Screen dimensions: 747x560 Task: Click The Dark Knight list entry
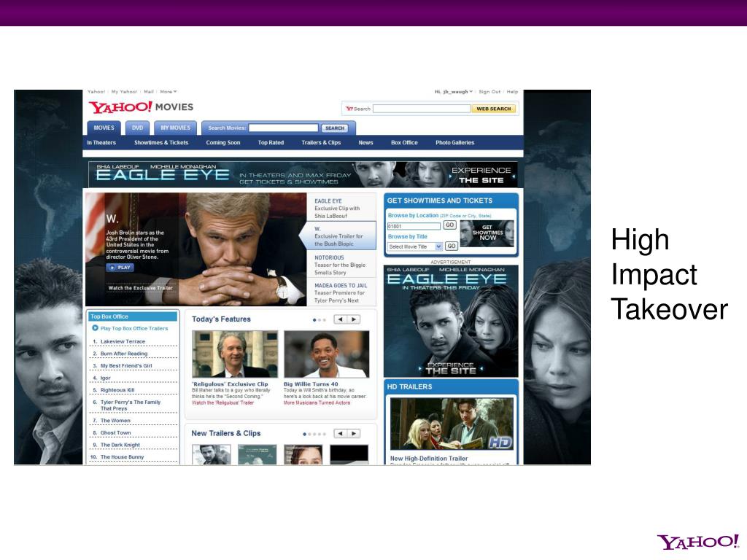120,445
